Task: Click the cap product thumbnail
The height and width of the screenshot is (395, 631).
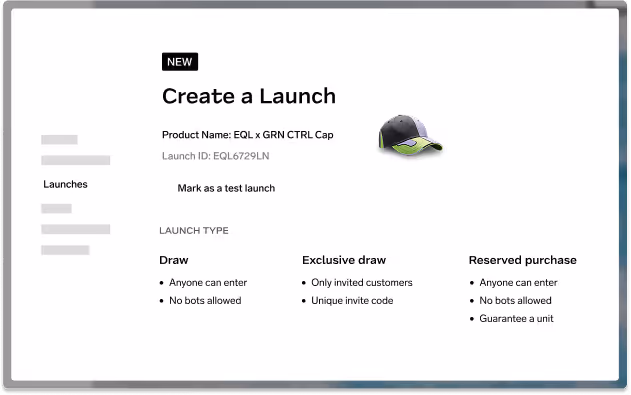Action: pyautogui.click(x=410, y=135)
